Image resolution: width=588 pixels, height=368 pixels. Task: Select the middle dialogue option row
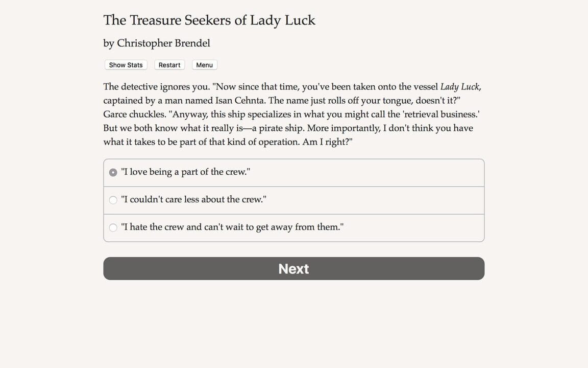[293, 200]
